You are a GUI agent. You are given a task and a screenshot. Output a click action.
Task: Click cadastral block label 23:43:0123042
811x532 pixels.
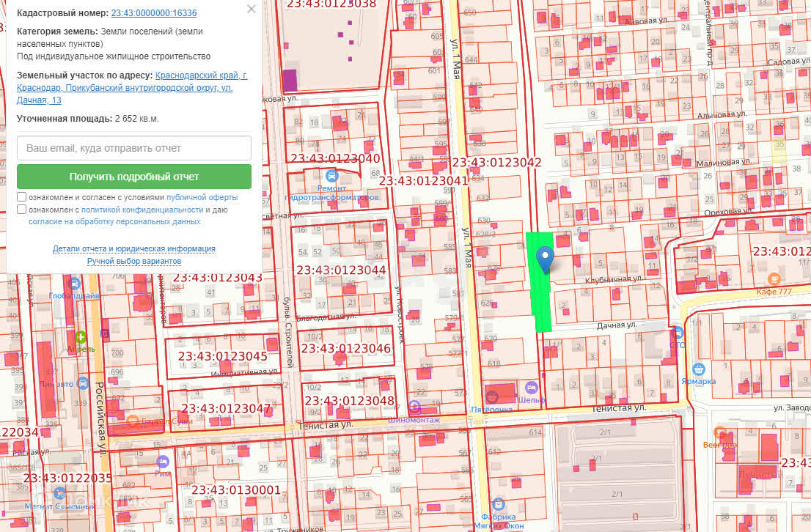tap(497, 163)
